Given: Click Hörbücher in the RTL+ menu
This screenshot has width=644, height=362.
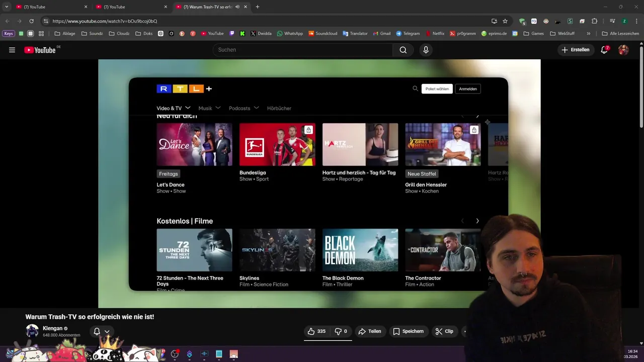Looking at the screenshot, I should tap(279, 108).
